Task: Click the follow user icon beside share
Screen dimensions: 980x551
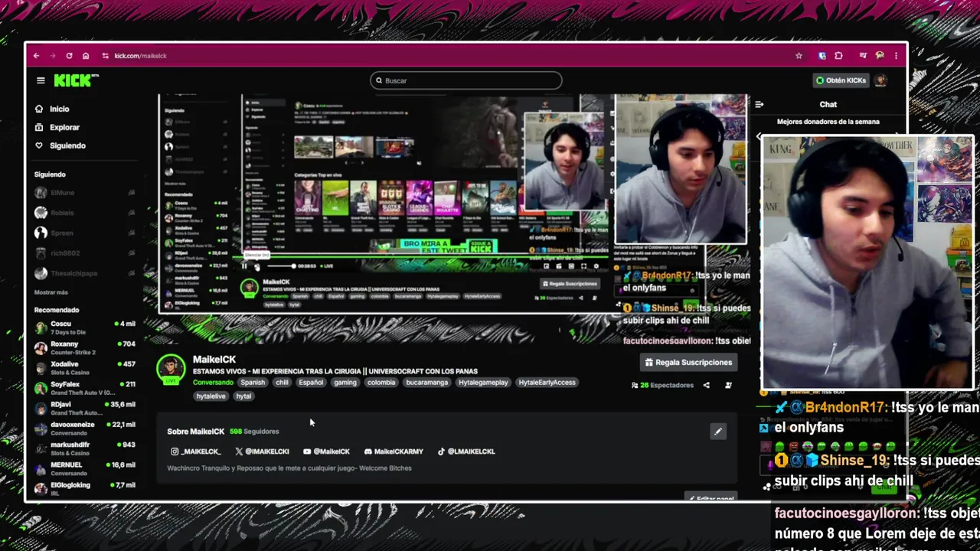Action: pos(728,386)
